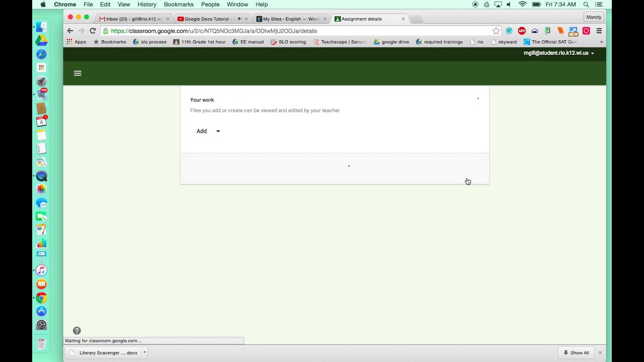Open the Window menu
The height and width of the screenshot is (362, 644).
point(237,5)
